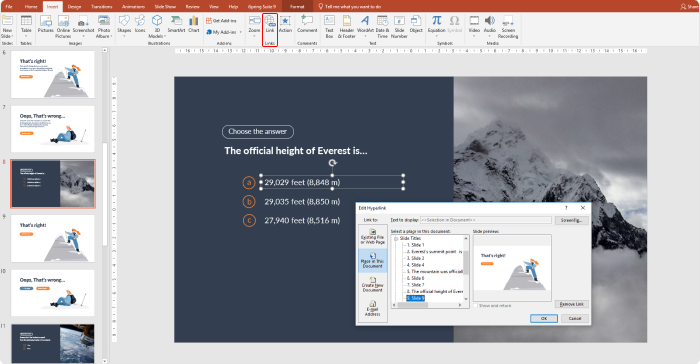Select E-mail Address link option
700x364 pixels.
pyautogui.click(x=373, y=308)
